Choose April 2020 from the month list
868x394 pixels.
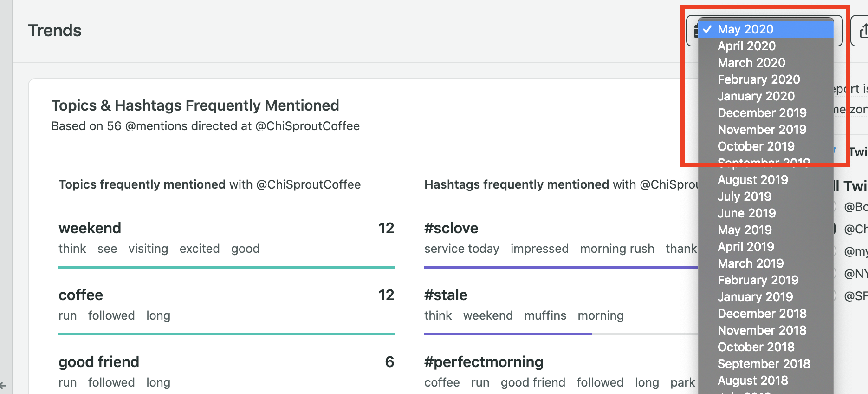click(x=746, y=46)
